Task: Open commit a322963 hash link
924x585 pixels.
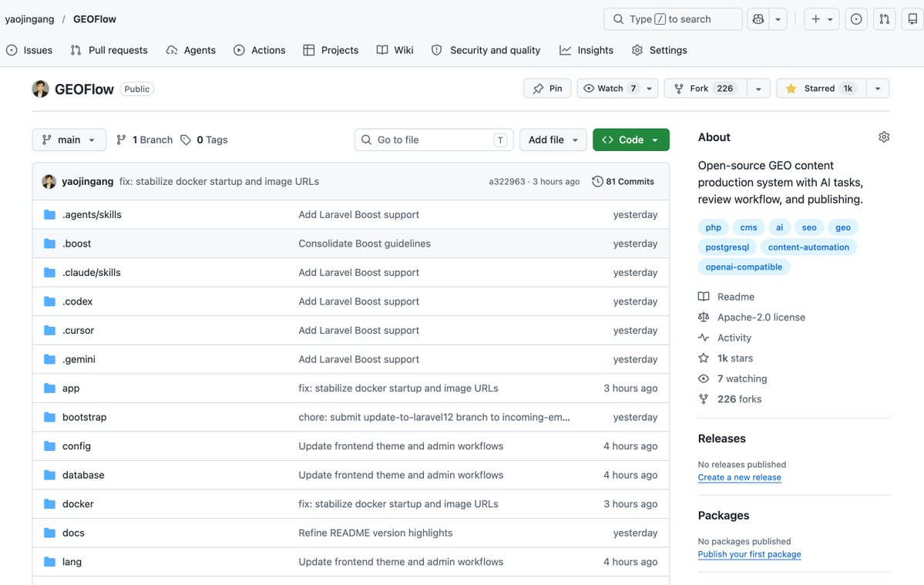Action: 506,181
